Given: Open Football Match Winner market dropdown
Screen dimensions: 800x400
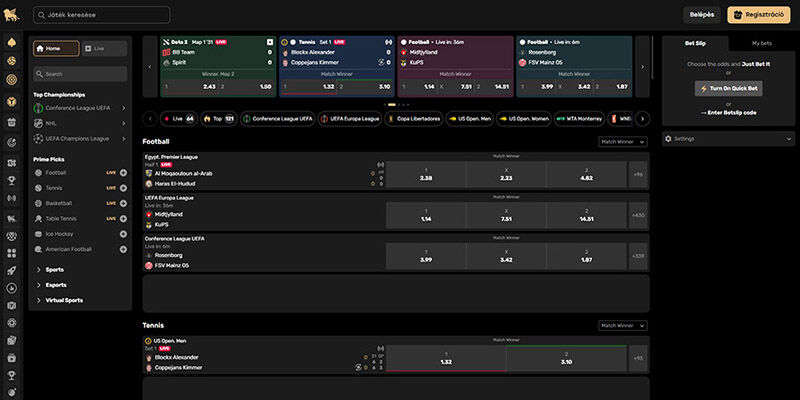Looking at the screenshot, I should (623, 142).
